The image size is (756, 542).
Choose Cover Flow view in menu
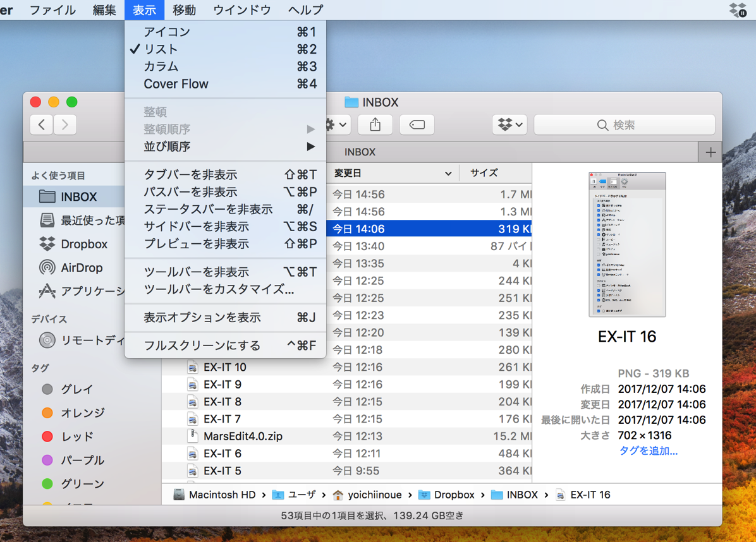pos(225,84)
